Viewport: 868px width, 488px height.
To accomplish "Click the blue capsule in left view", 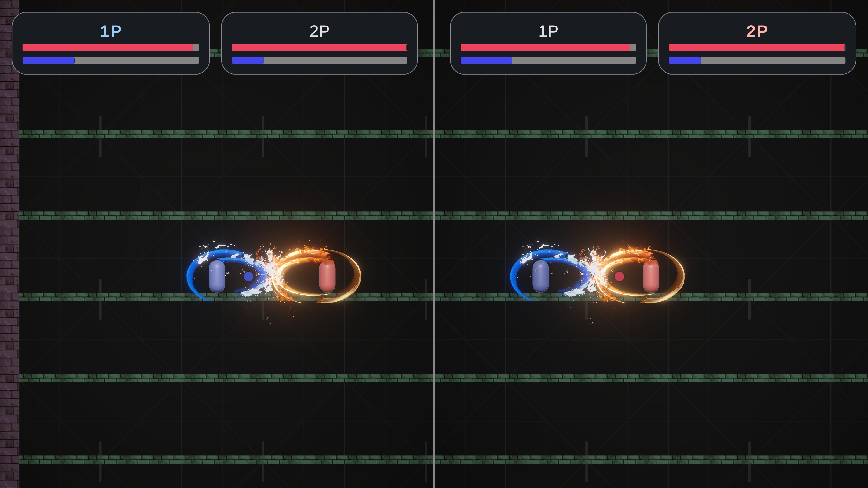I will [x=217, y=276].
